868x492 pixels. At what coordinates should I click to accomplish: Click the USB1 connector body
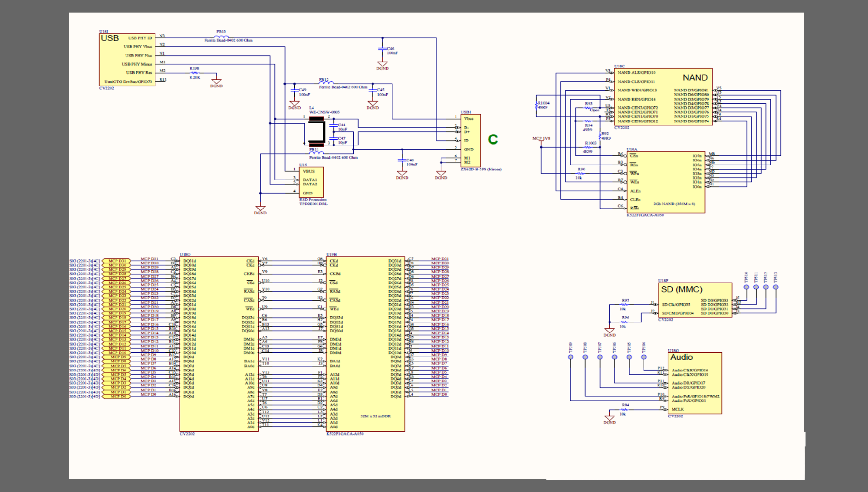[x=470, y=141]
